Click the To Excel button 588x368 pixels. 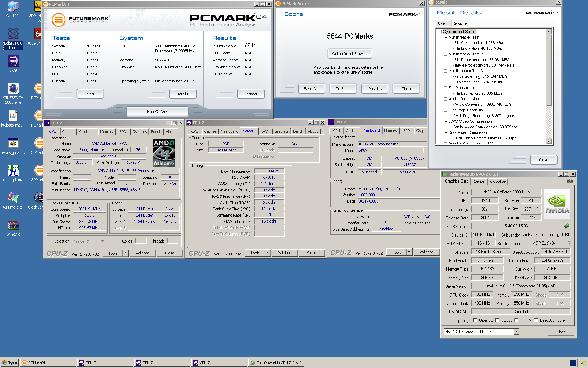[x=343, y=89]
